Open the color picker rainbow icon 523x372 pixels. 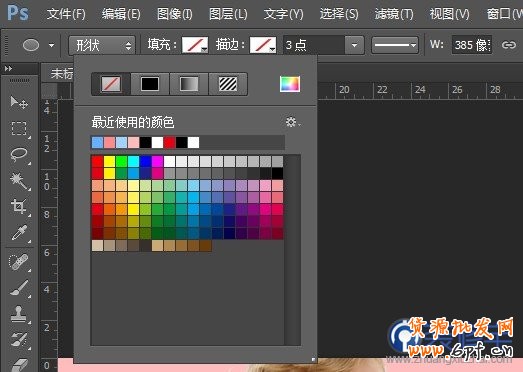pyautogui.click(x=290, y=84)
